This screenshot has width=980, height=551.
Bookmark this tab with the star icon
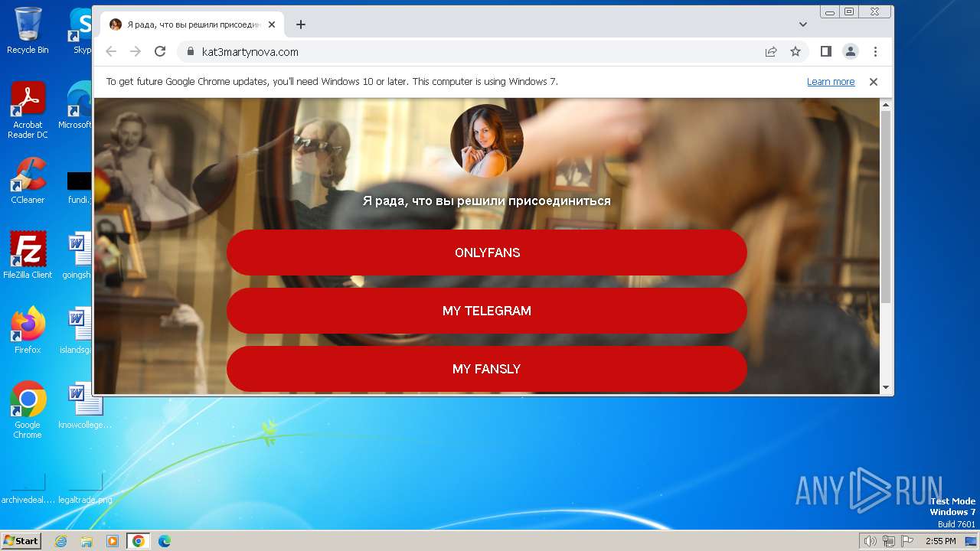pos(795,51)
